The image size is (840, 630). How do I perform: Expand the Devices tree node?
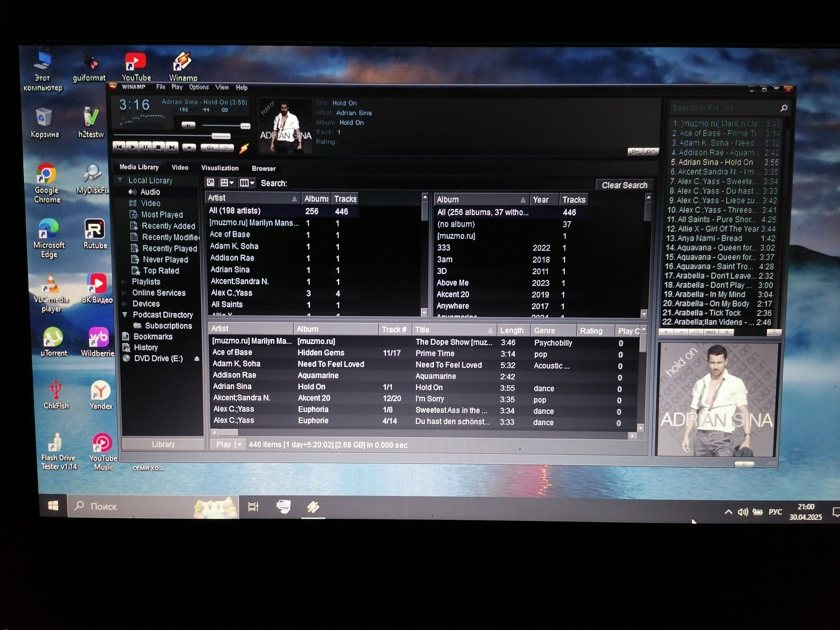point(125,304)
